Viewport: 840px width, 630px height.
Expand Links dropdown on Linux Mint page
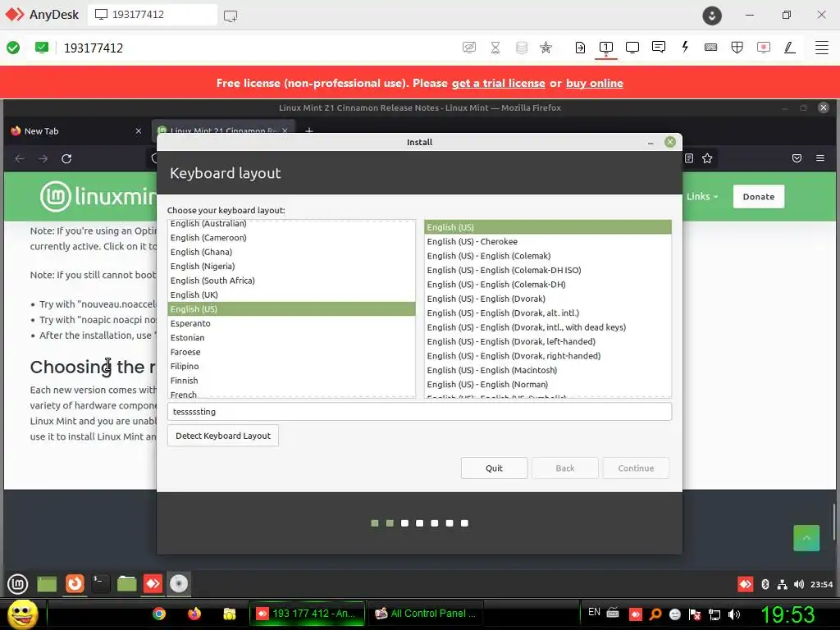click(702, 197)
